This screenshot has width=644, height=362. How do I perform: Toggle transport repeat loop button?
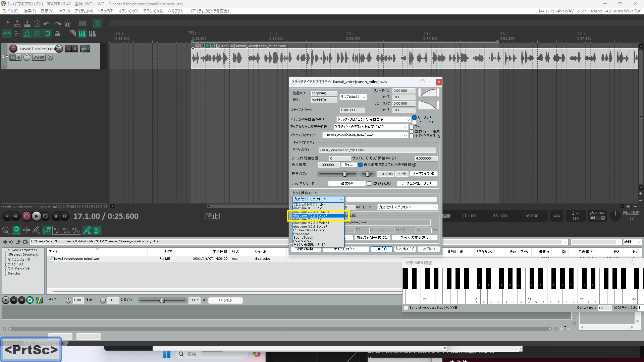(x=45, y=216)
